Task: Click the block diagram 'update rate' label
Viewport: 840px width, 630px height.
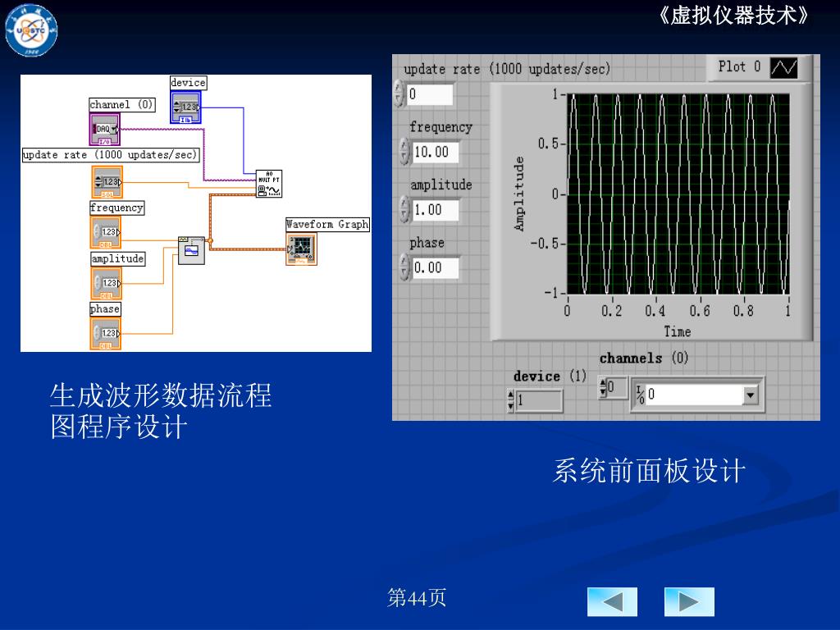Action: click(x=111, y=155)
